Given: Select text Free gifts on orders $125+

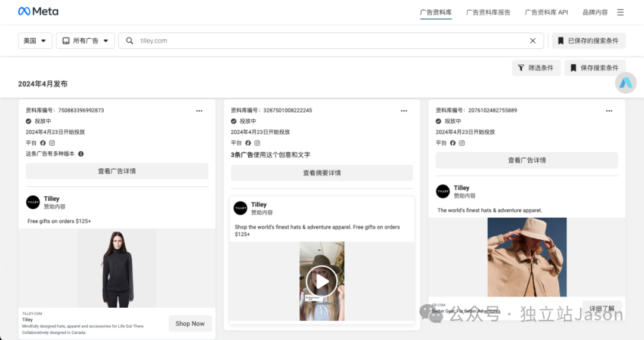Looking at the screenshot, I should pyautogui.click(x=59, y=221).
